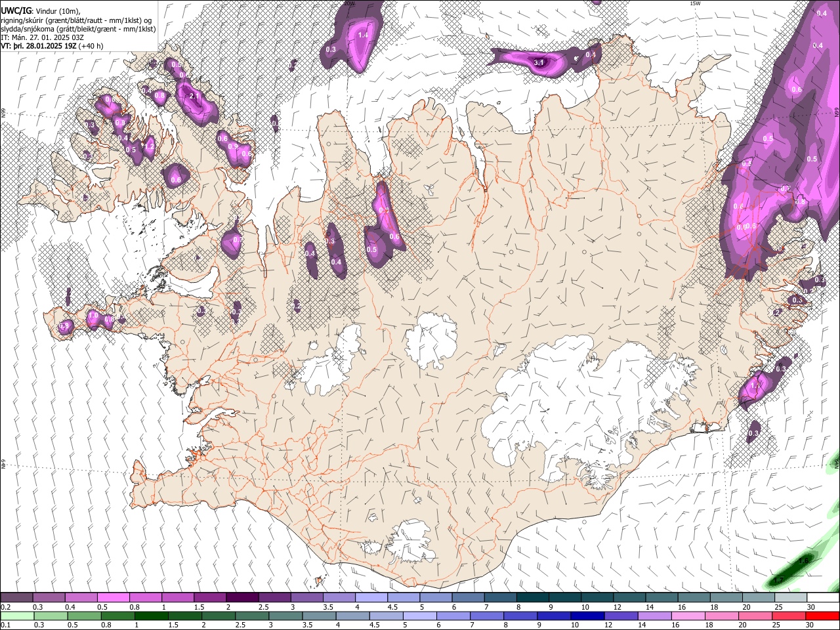Click the '3.1' precipitation value on the map
840x630 pixels.
point(539,63)
